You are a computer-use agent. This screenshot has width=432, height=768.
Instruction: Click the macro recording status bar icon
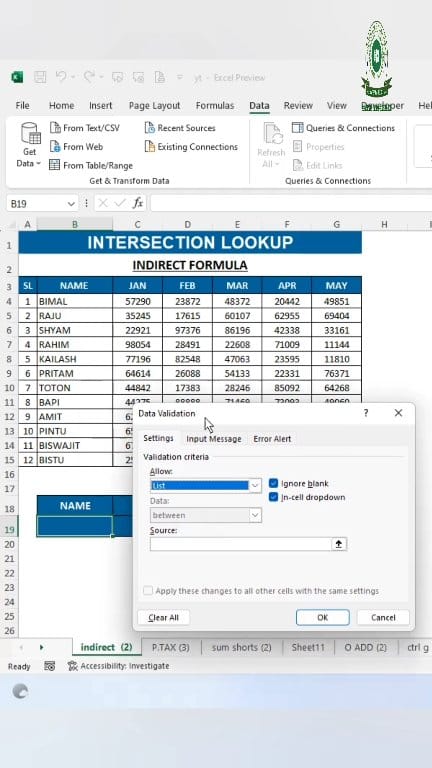point(49,666)
